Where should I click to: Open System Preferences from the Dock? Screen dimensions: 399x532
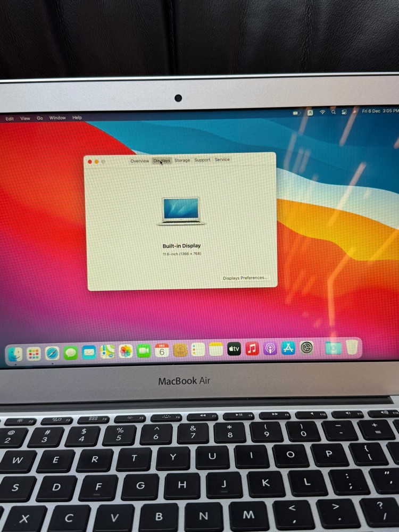pyautogui.click(x=306, y=347)
